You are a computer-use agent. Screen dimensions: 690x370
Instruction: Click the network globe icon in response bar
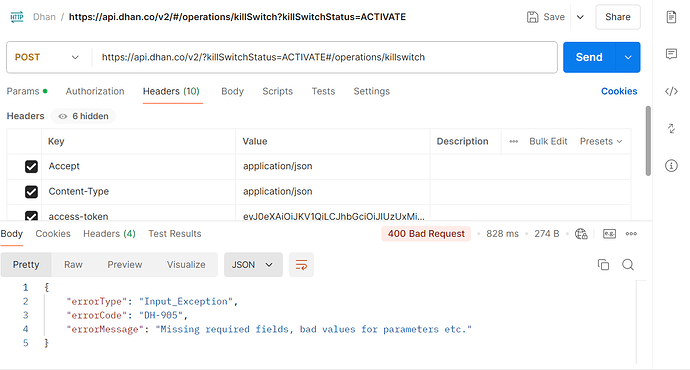(x=581, y=234)
